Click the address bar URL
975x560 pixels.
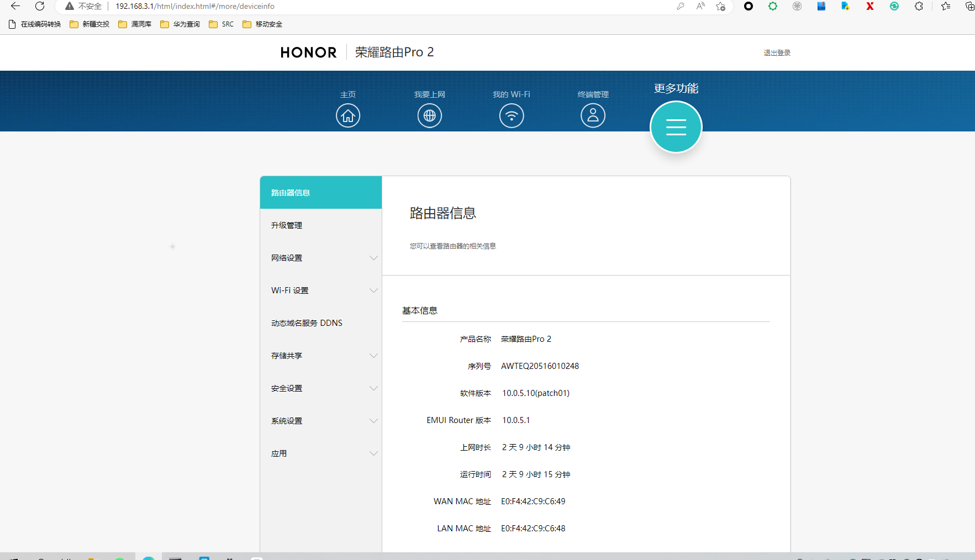click(x=195, y=6)
